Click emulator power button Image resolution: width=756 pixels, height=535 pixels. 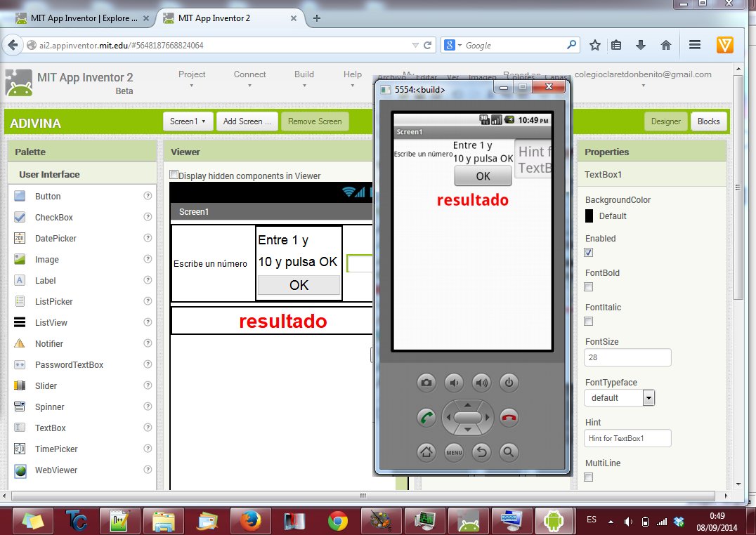point(509,383)
